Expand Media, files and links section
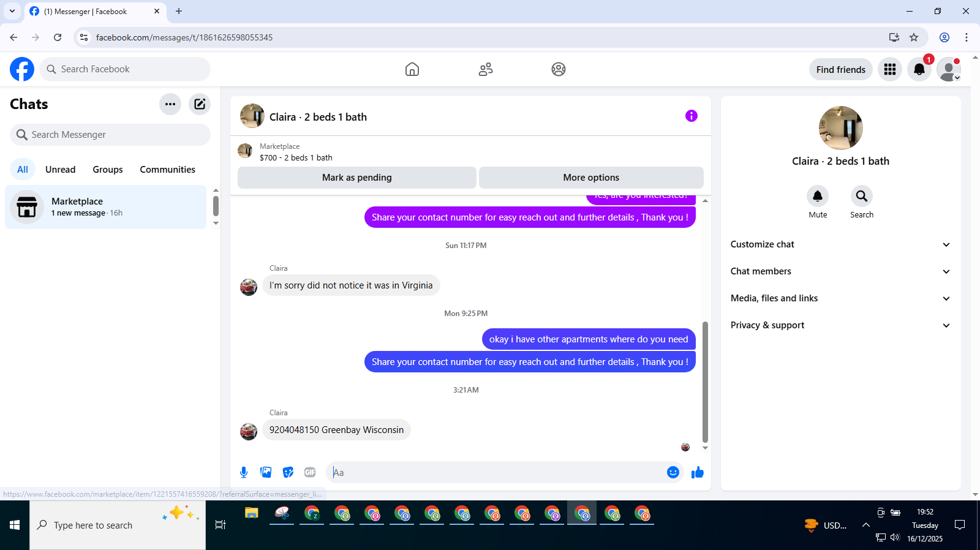 pyautogui.click(x=840, y=298)
